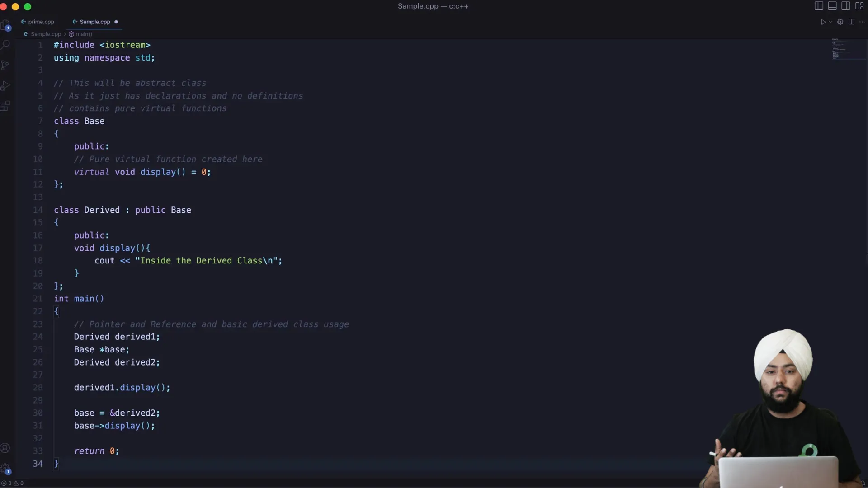Open the Search view icon
The height and width of the screenshot is (488, 868).
tap(5, 44)
